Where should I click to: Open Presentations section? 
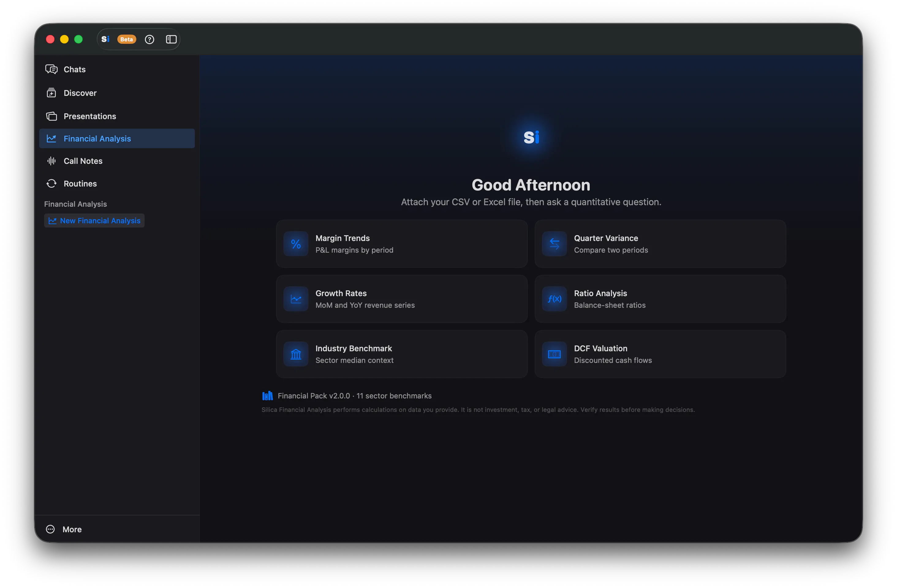coord(117,116)
